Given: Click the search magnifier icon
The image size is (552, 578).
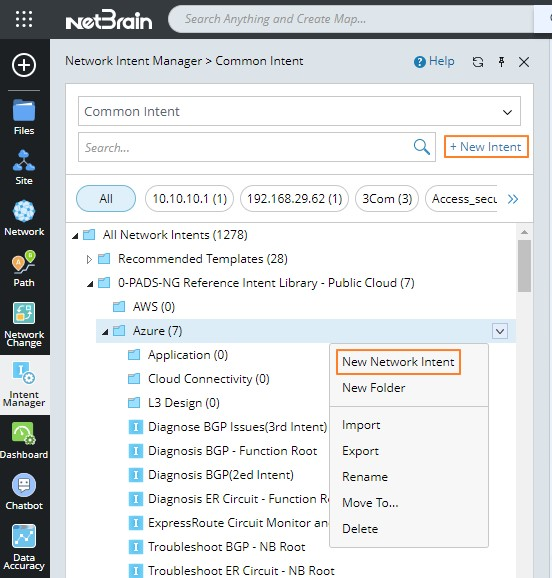Looking at the screenshot, I should [421, 147].
